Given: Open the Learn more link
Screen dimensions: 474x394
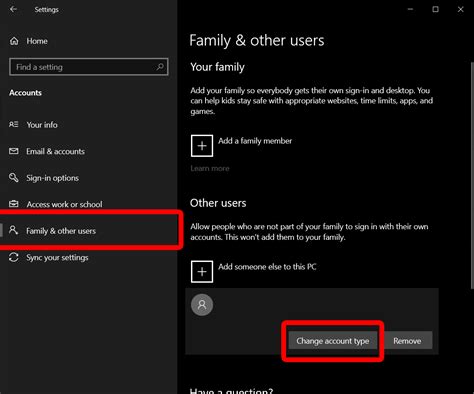Looking at the screenshot, I should [x=210, y=168].
